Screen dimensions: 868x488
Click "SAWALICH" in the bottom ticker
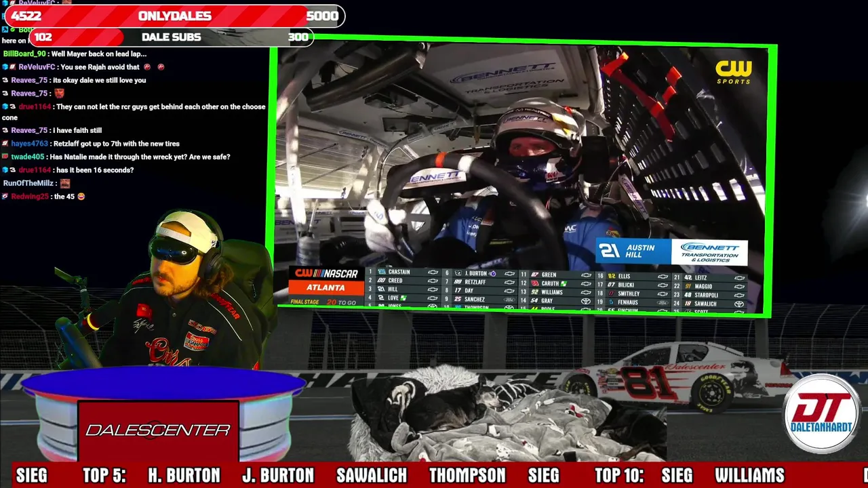pyautogui.click(x=372, y=476)
